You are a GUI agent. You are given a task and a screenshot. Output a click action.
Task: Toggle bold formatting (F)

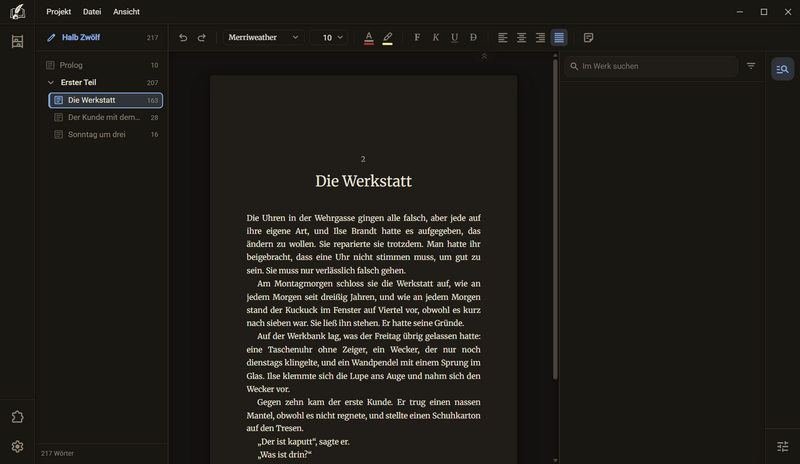417,37
